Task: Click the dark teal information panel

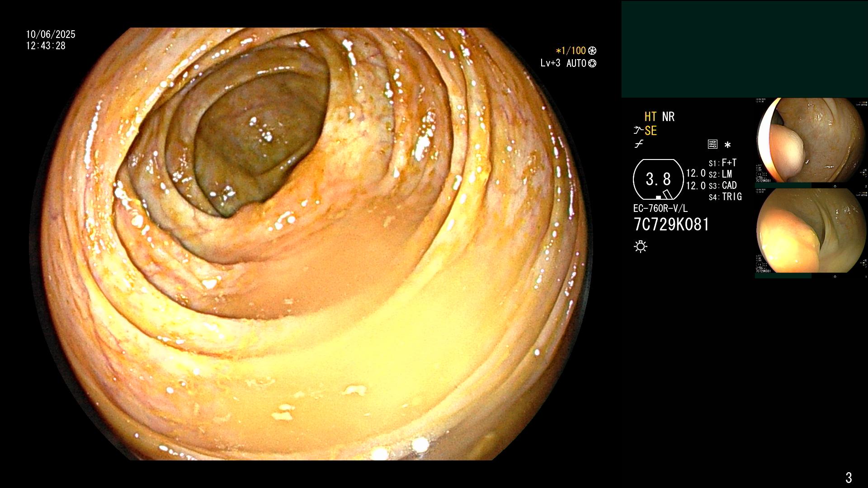Action: [x=745, y=49]
